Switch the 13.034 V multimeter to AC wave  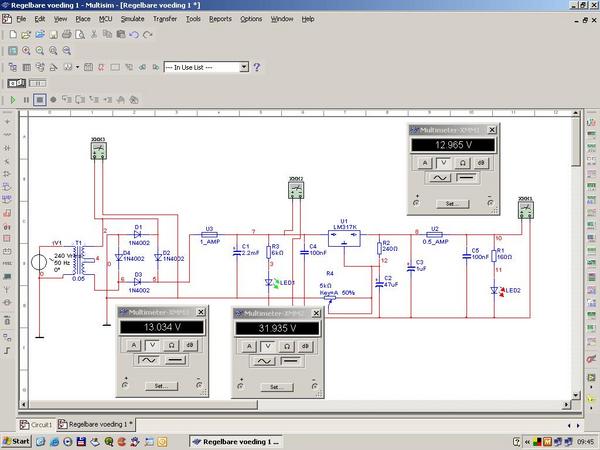click(148, 357)
